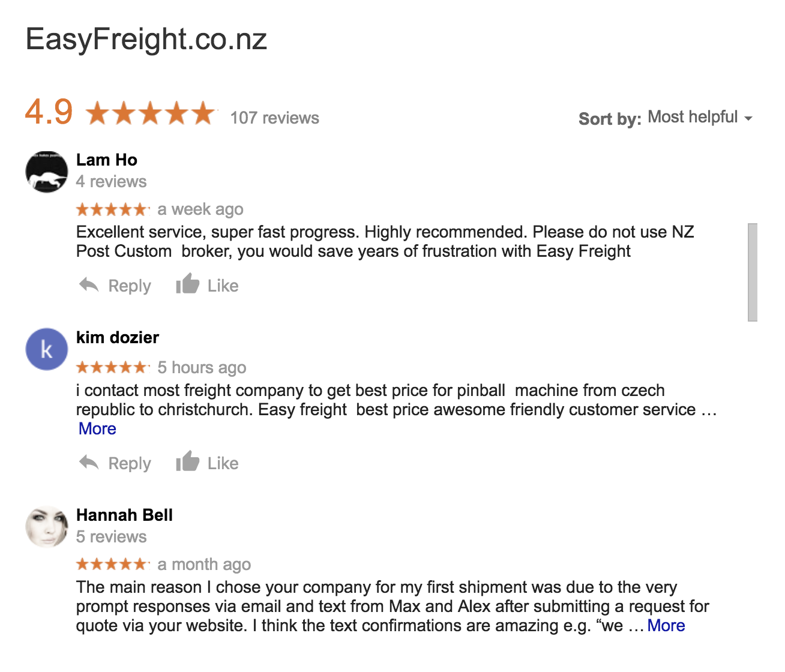The image size is (785, 672).
Task: Click thumbs-up icon on kim dozier's review
Action: click(x=187, y=462)
